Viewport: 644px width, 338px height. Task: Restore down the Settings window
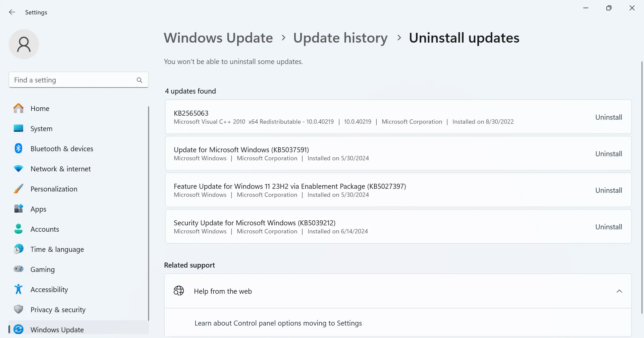609,8
